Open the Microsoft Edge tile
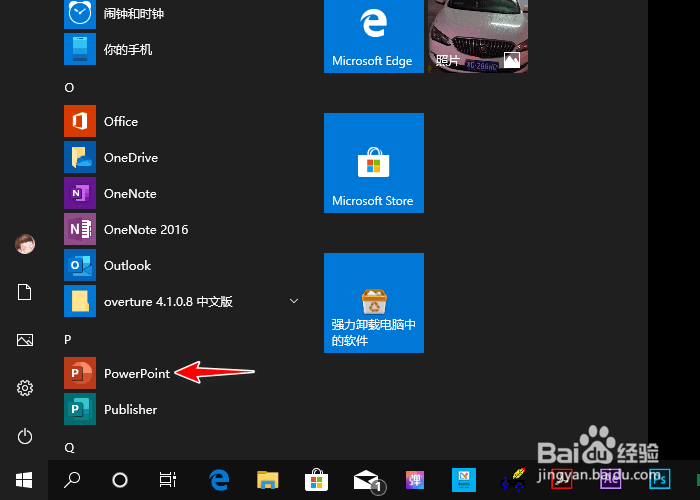 374,36
